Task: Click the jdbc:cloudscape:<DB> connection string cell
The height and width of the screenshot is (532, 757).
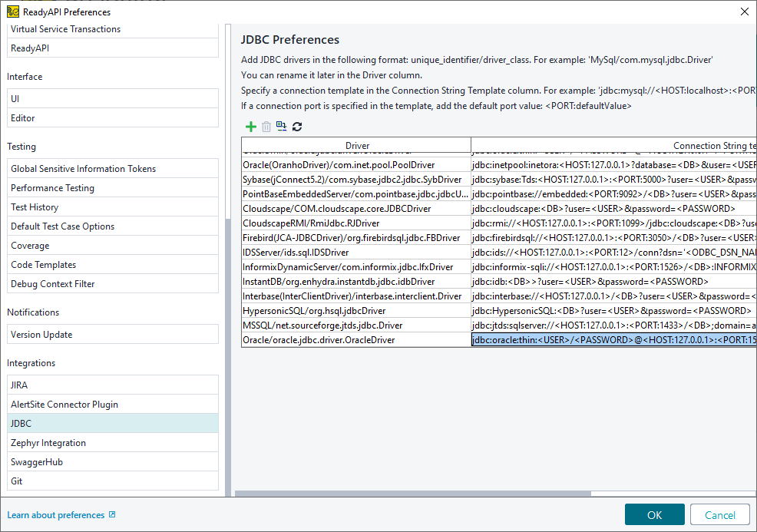Action: click(614, 209)
